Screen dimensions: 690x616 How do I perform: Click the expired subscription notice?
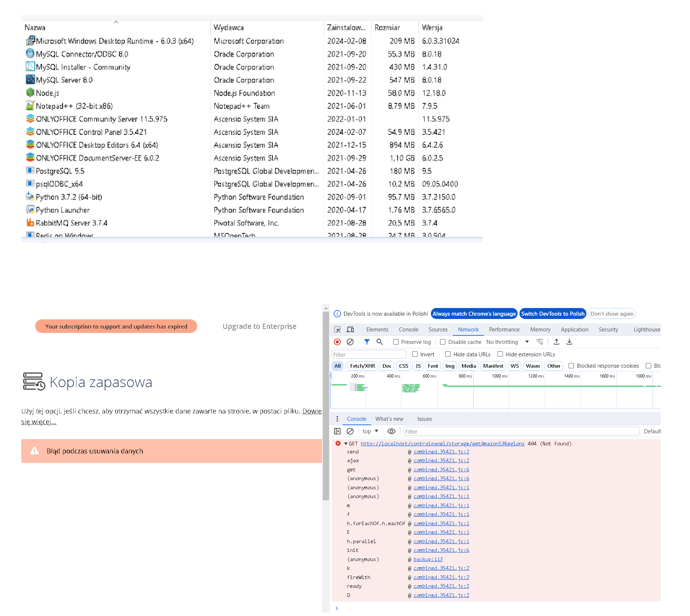tap(116, 326)
